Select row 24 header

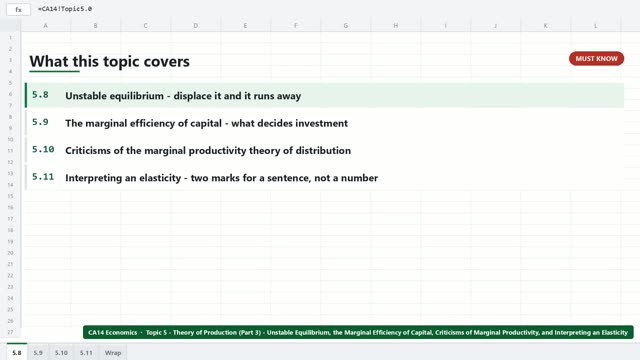pyautogui.click(x=10, y=298)
